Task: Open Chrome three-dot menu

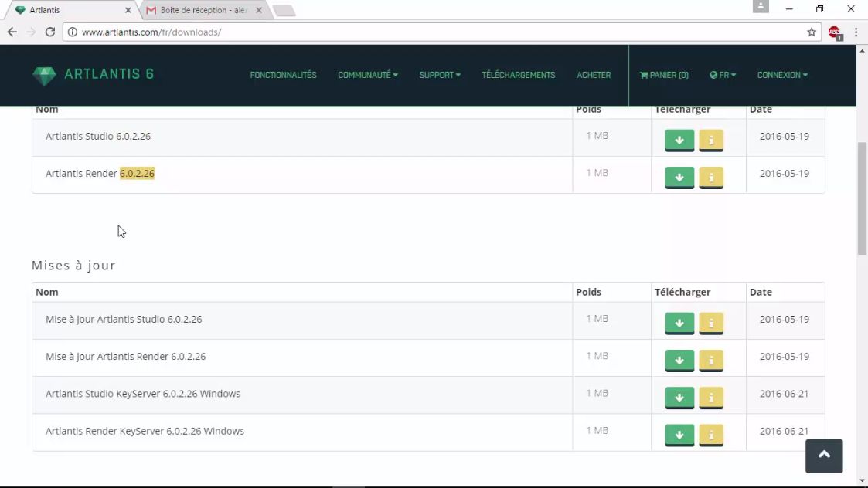Action: pos(856,32)
